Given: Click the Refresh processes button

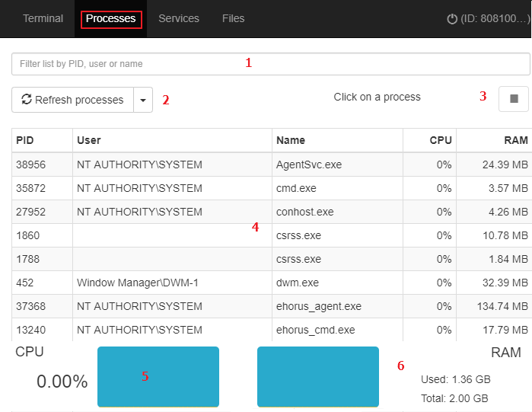Looking at the screenshot, I should tap(72, 100).
